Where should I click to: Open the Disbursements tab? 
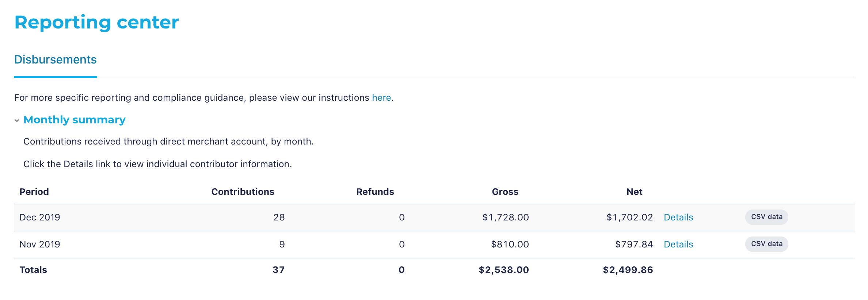[x=56, y=59]
